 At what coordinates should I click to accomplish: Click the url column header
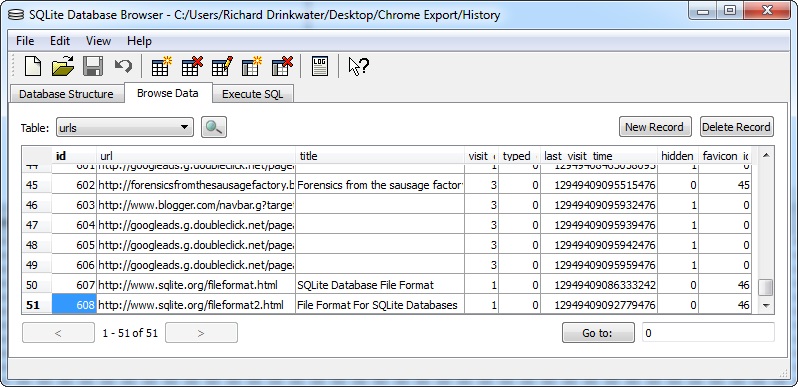[196, 156]
